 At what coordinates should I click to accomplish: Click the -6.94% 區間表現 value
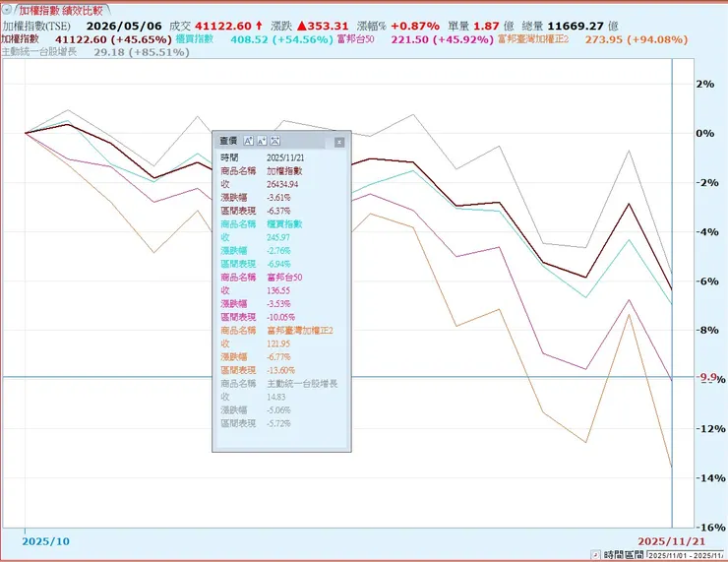click(x=278, y=264)
